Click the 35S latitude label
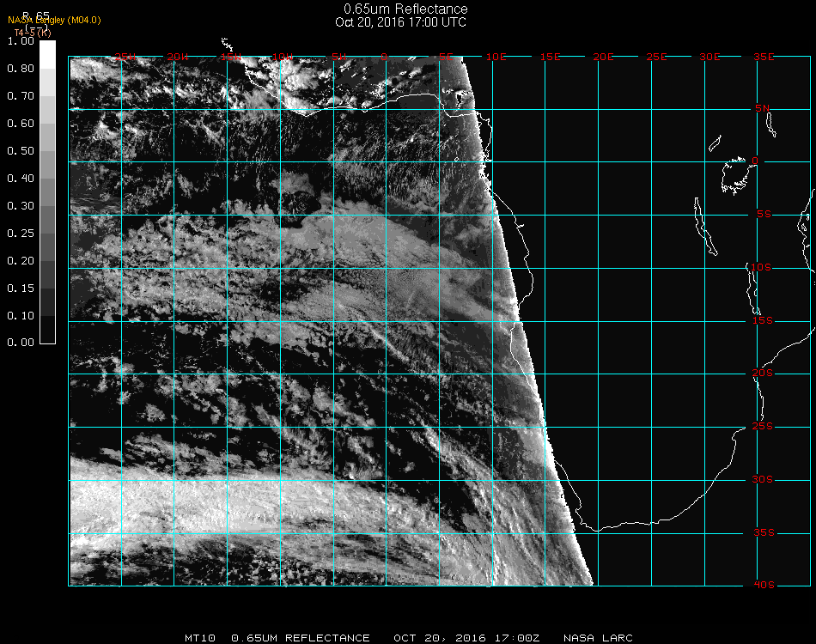The height and width of the screenshot is (644, 816). [764, 532]
